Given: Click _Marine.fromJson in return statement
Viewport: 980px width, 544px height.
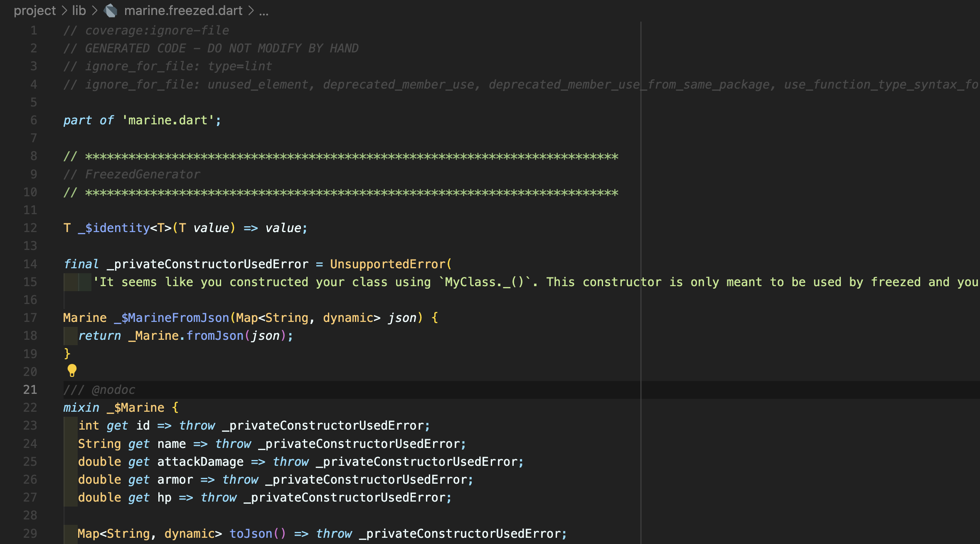Looking at the screenshot, I should click(185, 336).
